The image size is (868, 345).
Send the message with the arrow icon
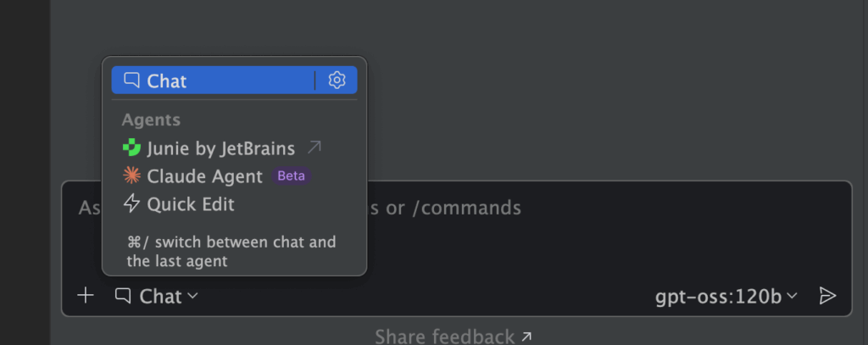point(827,296)
